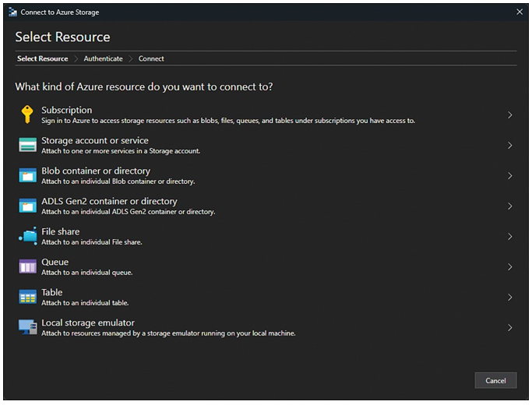Image resolution: width=532 pixels, height=405 pixels.
Task: Open the Queue row chevron
Action: click(x=509, y=267)
